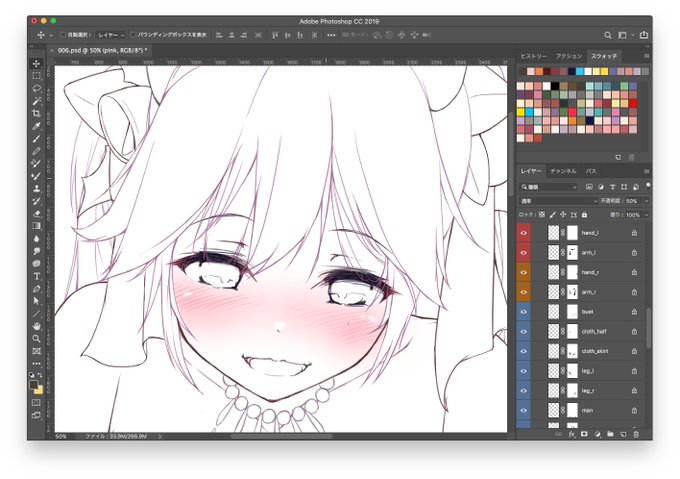Select the Lasso tool

(x=36, y=88)
